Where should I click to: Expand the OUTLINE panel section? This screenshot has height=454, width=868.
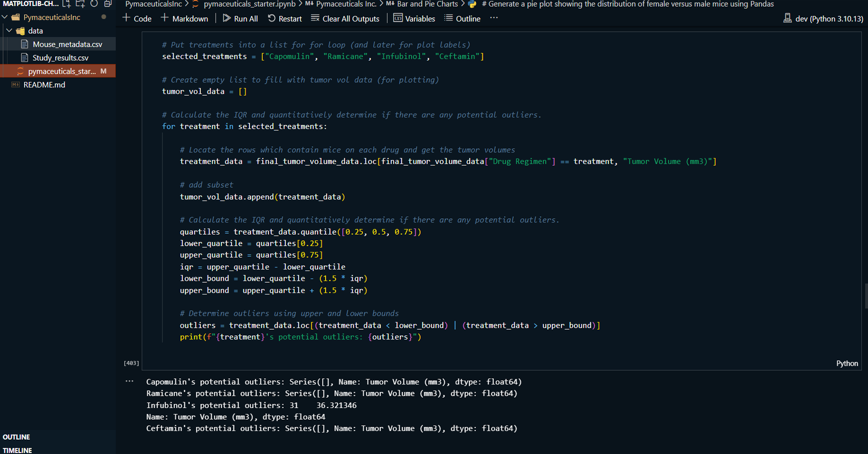click(16, 437)
